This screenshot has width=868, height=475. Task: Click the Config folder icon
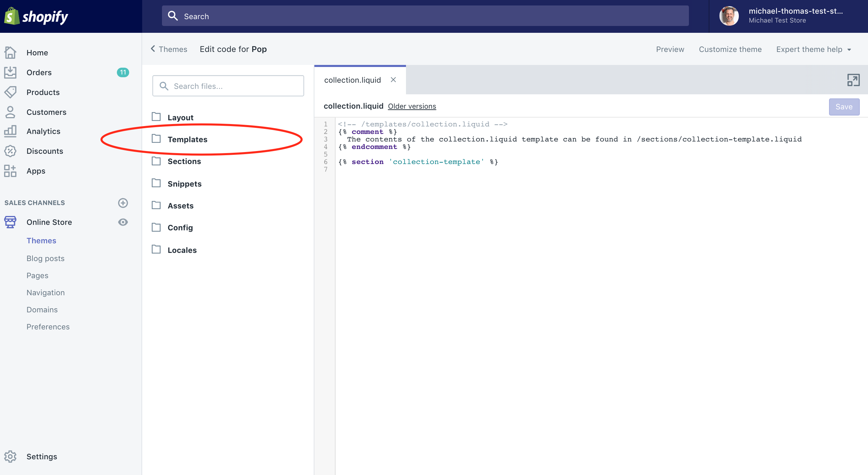click(156, 227)
